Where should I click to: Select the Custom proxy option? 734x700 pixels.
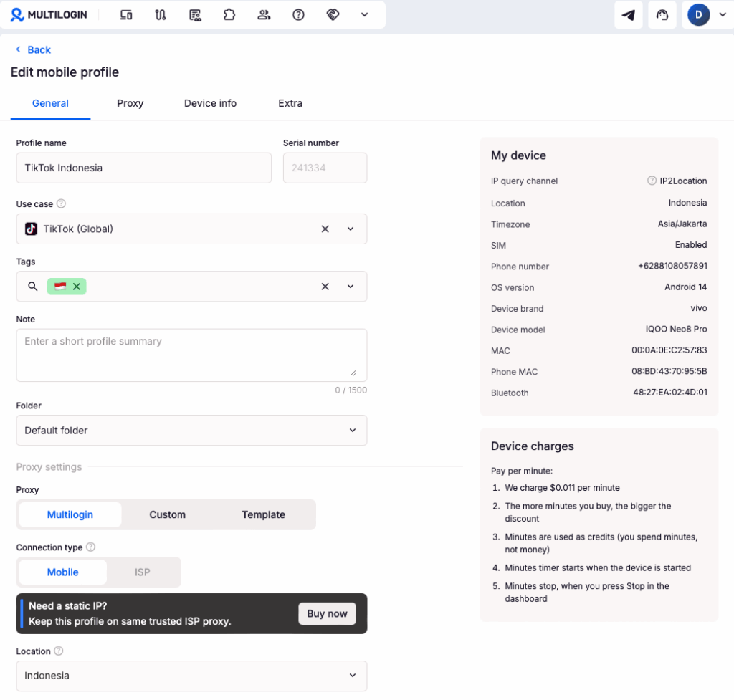(x=168, y=514)
